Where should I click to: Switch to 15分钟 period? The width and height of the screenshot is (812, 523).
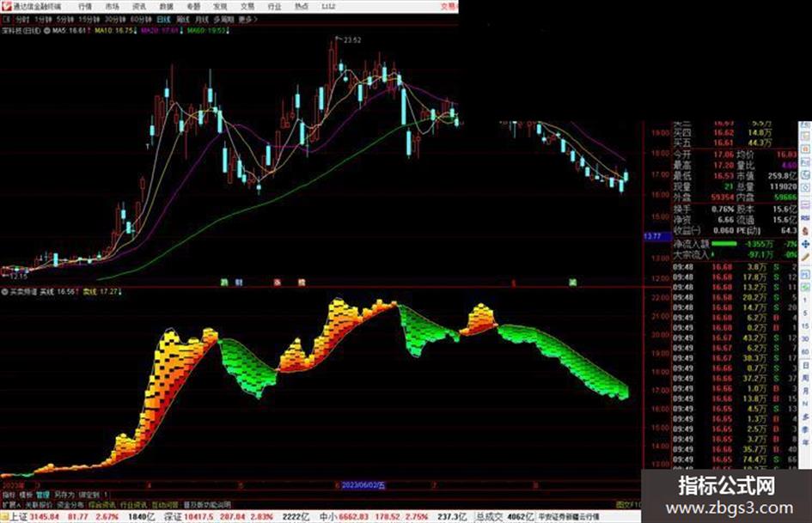[89, 19]
